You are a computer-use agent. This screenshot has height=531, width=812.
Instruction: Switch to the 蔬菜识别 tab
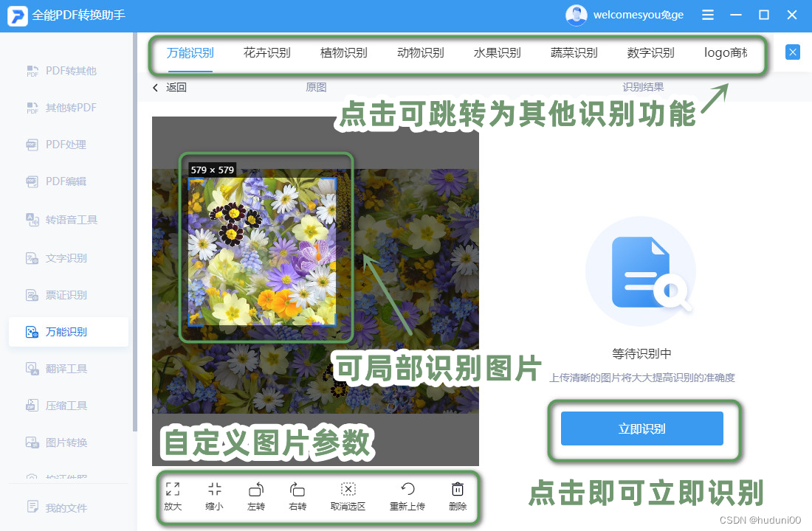click(x=574, y=53)
